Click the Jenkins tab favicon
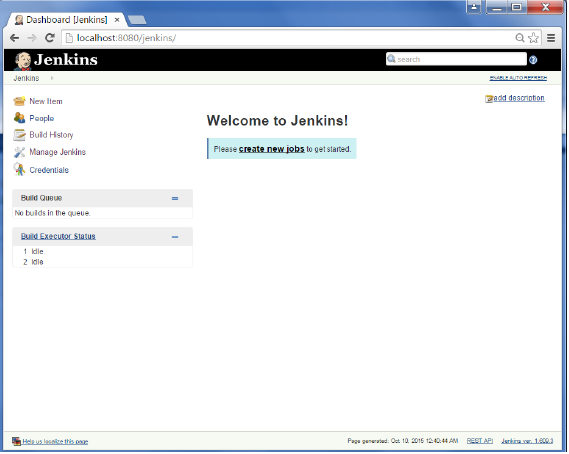569x454 pixels. (x=19, y=20)
